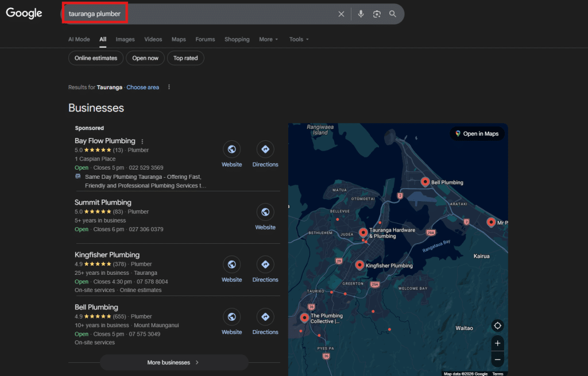588x376 pixels.
Task: Apply the Open now filter chip
Action: click(145, 58)
